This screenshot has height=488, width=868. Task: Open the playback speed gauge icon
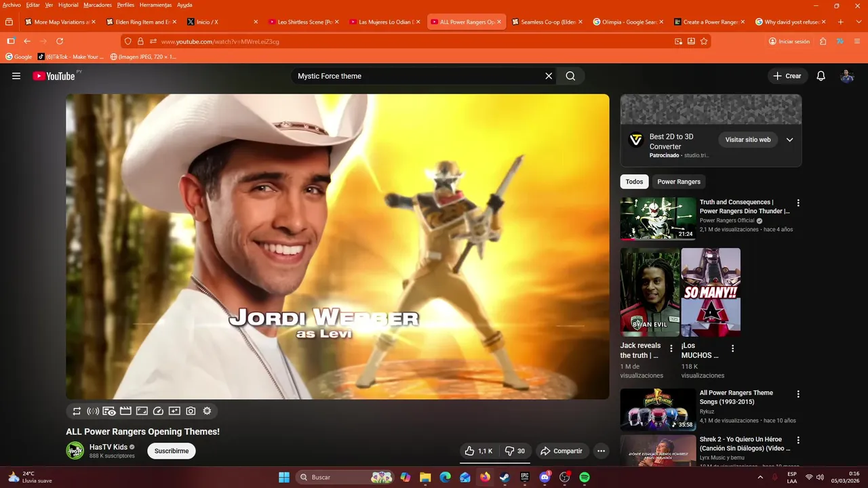[x=158, y=411]
